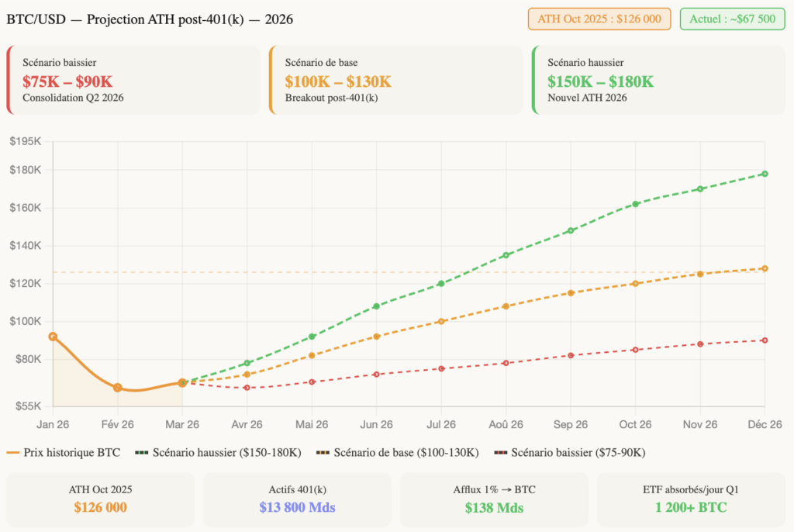794x532 pixels.
Task: Click the yellow dashed legend marker for Scénario de base
Action: 324,452
